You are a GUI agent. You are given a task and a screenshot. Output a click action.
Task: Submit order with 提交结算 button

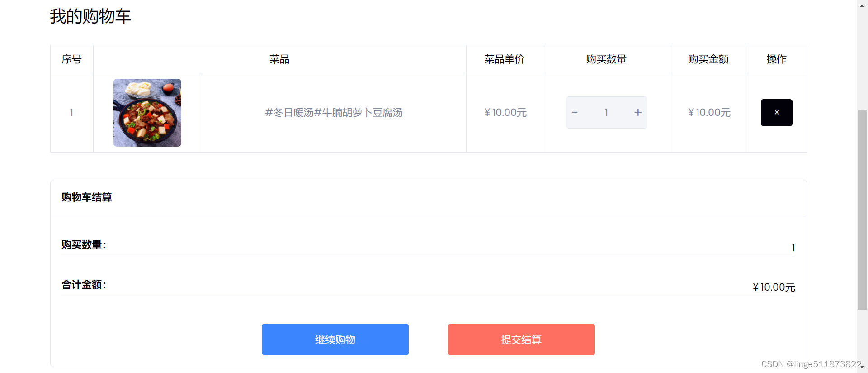521,340
